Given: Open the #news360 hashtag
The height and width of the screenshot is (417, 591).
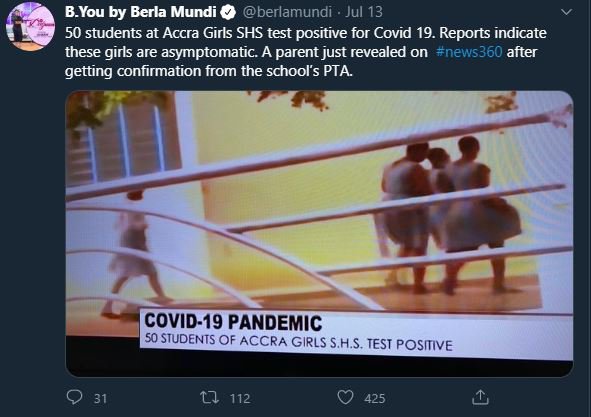Looking at the screenshot, I should pos(469,52).
